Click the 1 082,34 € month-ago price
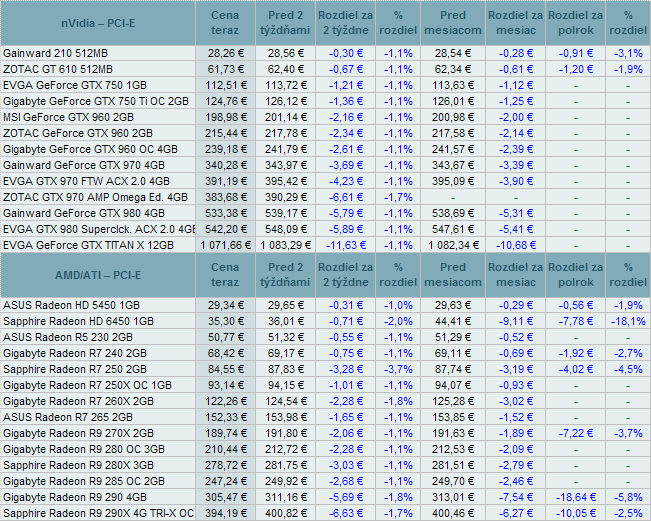 [453, 245]
